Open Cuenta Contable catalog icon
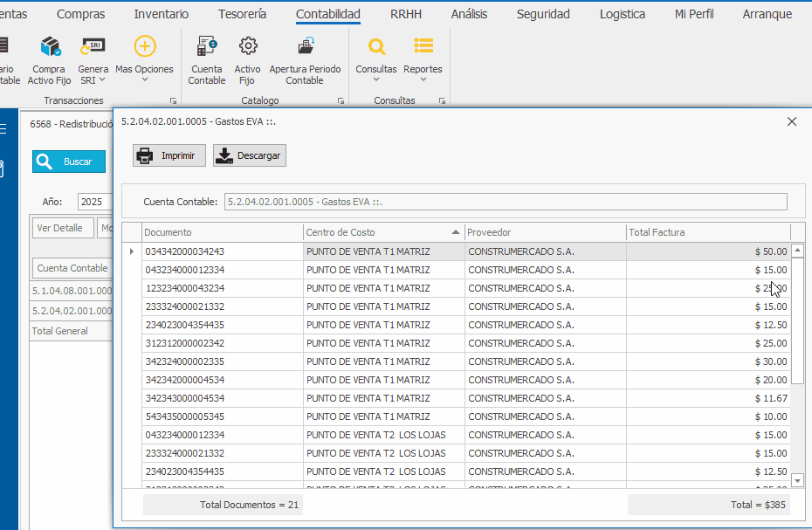Image resolution: width=812 pixels, height=530 pixels. [x=207, y=46]
